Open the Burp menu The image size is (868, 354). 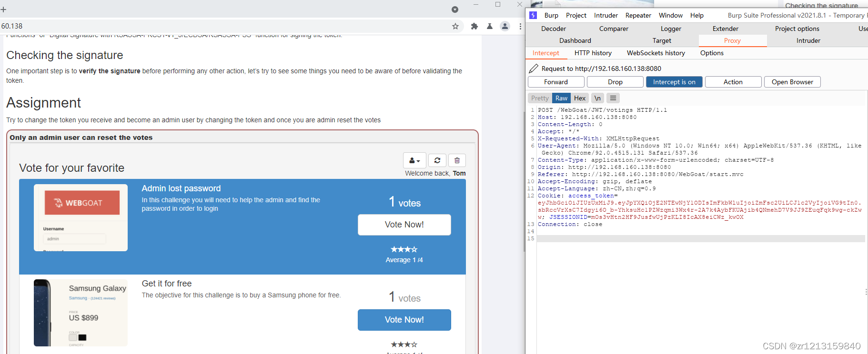tap(551, 15)
